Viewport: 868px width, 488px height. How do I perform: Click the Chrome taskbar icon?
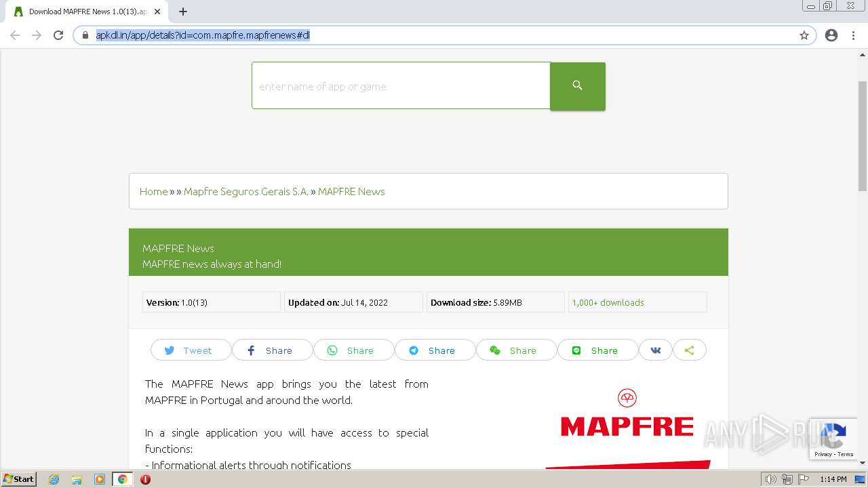click(x=122, y=479)
